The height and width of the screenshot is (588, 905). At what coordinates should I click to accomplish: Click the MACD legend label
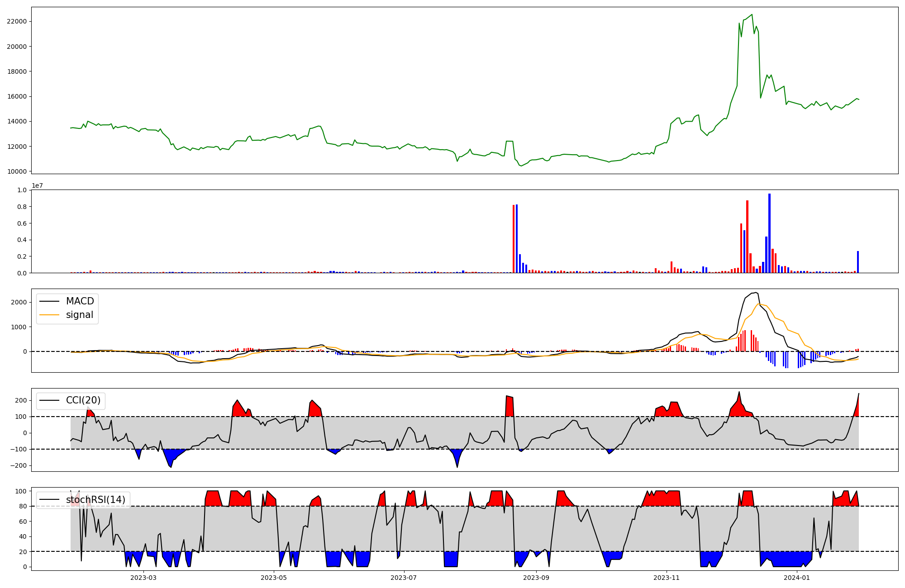pos(80,301)
